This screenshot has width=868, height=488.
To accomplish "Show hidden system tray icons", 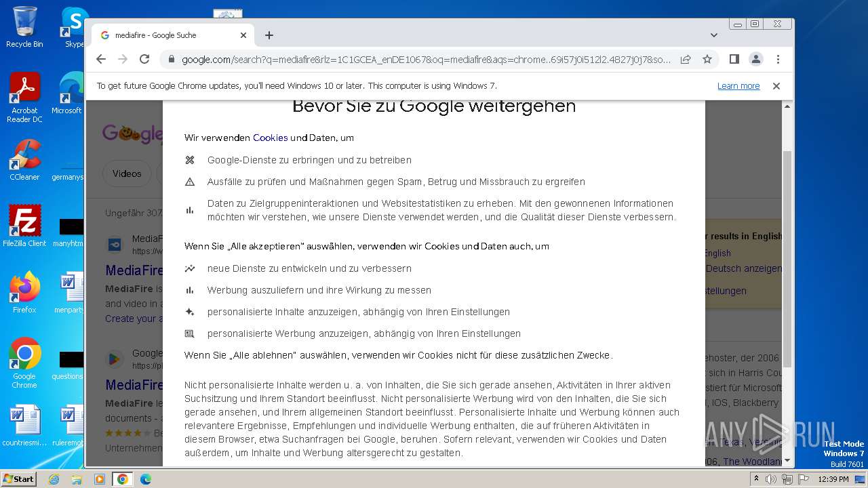I will (x=757, y=479).
